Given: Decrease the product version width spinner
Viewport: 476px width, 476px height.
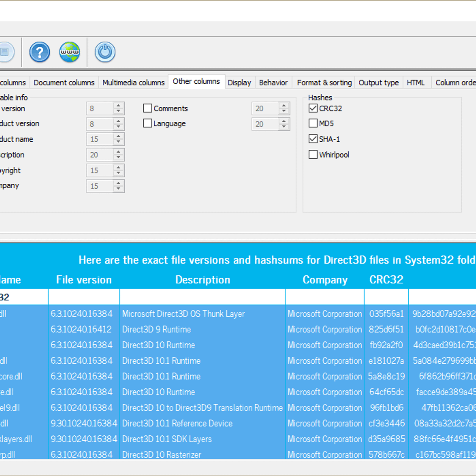Looking at the screenshot, I should coord(118,127).
